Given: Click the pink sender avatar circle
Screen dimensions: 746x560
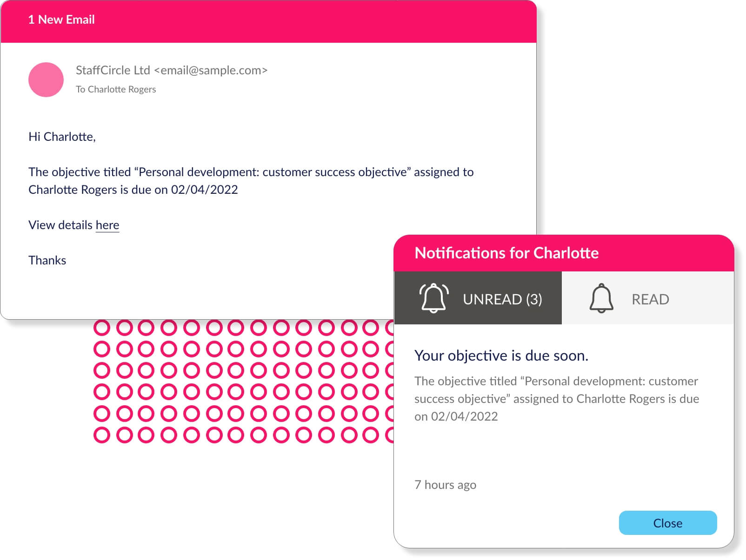Looking at the screenshot, I should click(46, 80).
